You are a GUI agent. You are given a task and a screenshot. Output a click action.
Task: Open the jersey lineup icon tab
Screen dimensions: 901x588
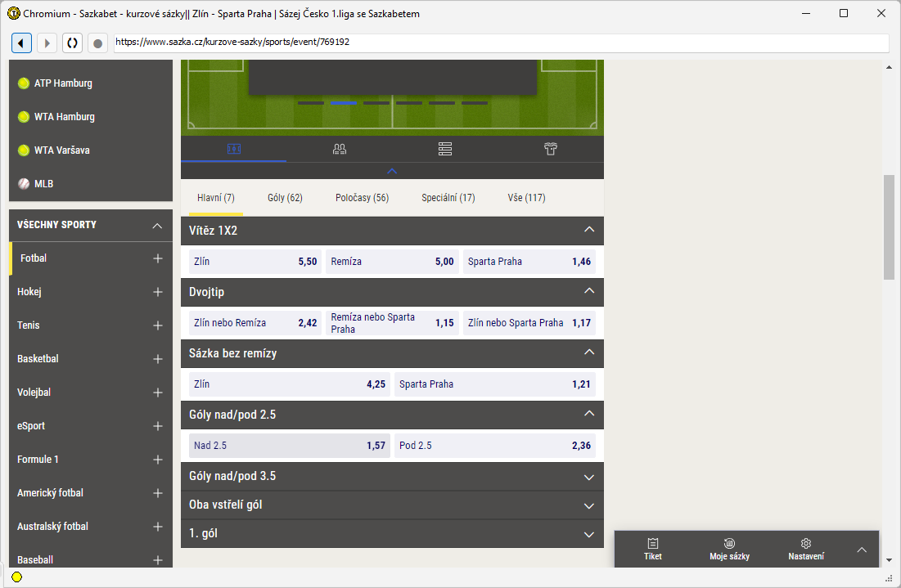coord(551,150)
